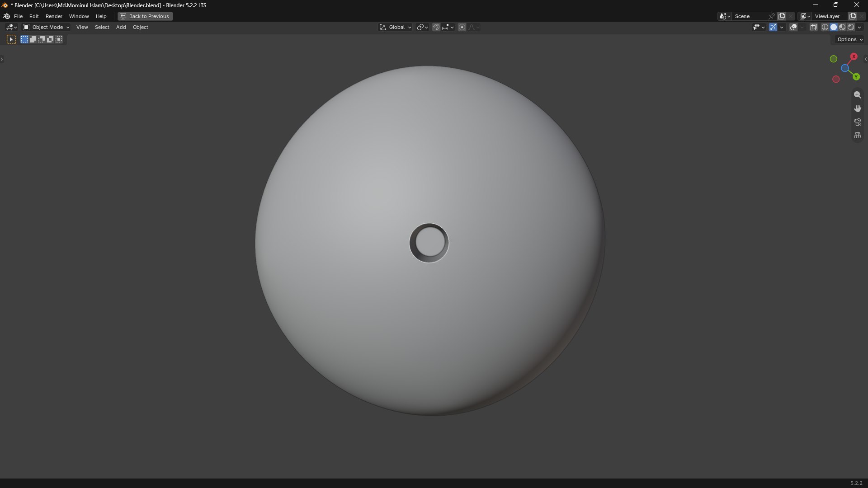Screen dimensions: 868x488
Task: Open the Snapping options dropdown
Action: pyautogui.click(x=448, y=28)
